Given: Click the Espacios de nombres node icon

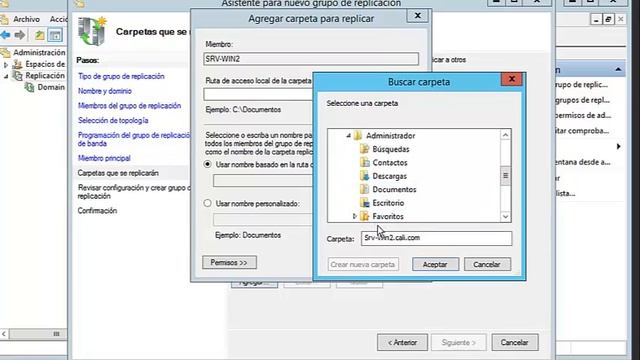Looking at the screenshot, I should pyautogui.click(x=17, y=64).
